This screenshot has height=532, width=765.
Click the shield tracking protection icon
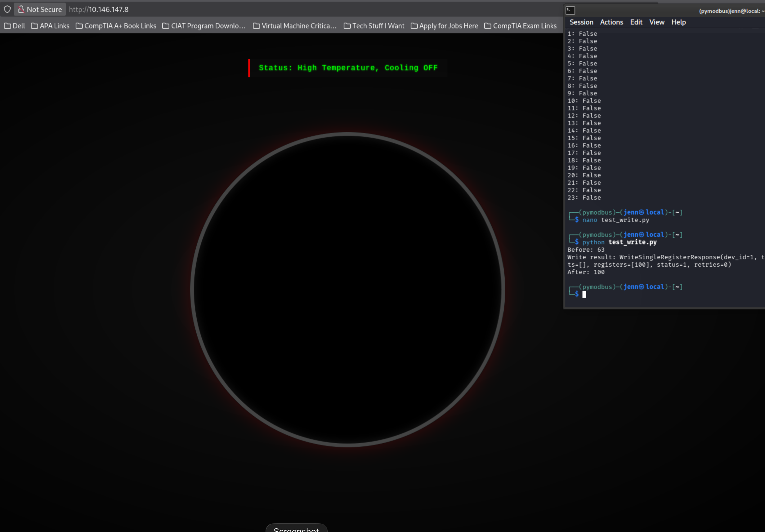pos(7,9)
